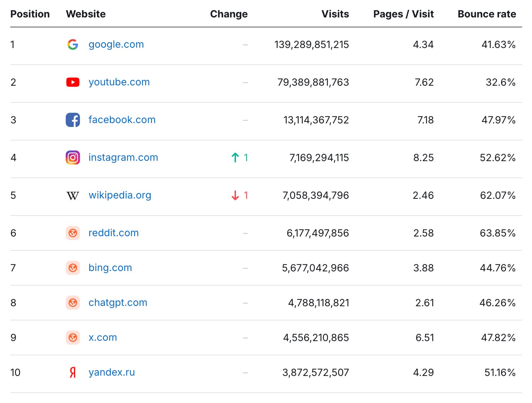The image size is (532, 403).
Task: Click pages per visit value 3.88
Action: tap(424, 268)
